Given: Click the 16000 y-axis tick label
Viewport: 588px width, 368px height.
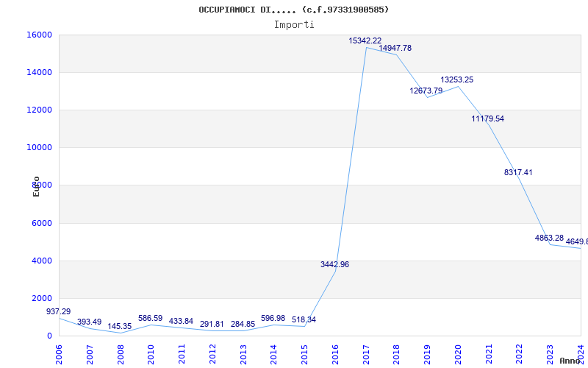Looking at the screenshot, I should click(39, 35).
